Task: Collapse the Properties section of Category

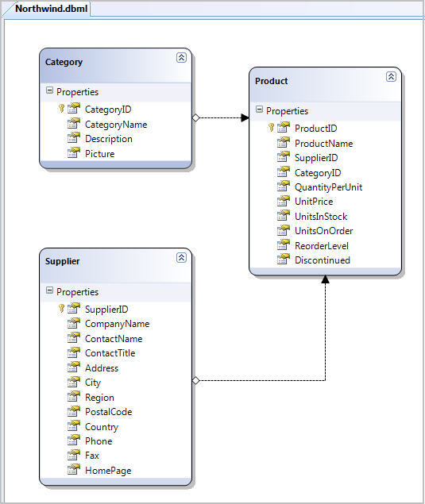Action: coord(49,90)
